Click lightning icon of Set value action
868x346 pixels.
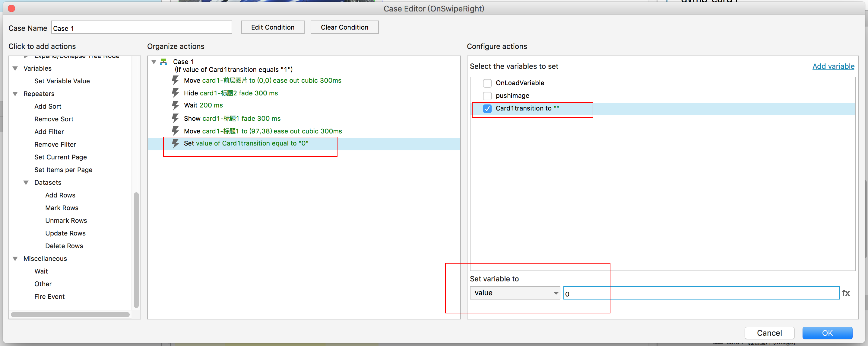pos(175,143)
